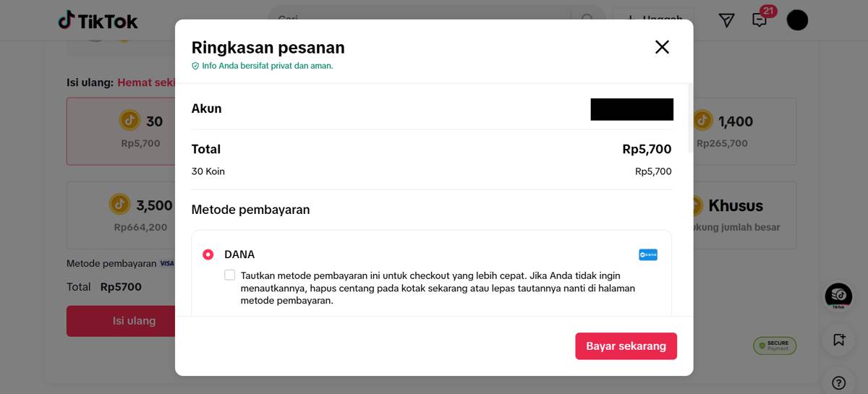The height and width of the screenshot is (394, 868).
Task: Click the DANA payment logo
Action: [x=648, y=254]
